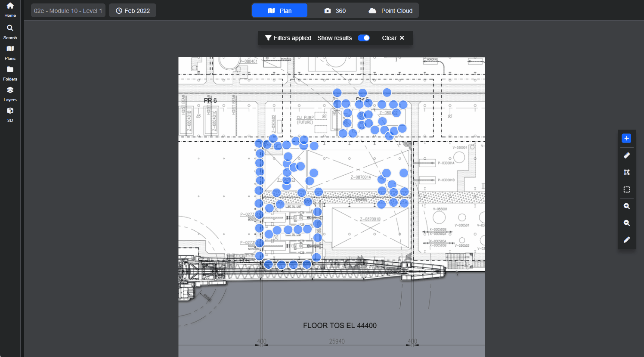The image size is (644, 357).
Task: Zoom out of the plan
Action: coord(626,223)
